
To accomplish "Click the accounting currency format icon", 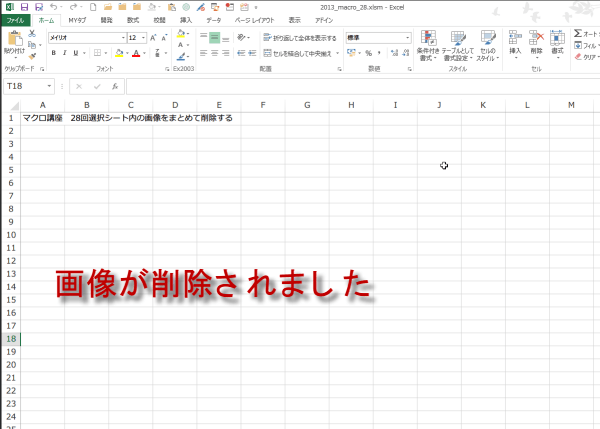I will [351, 53].
